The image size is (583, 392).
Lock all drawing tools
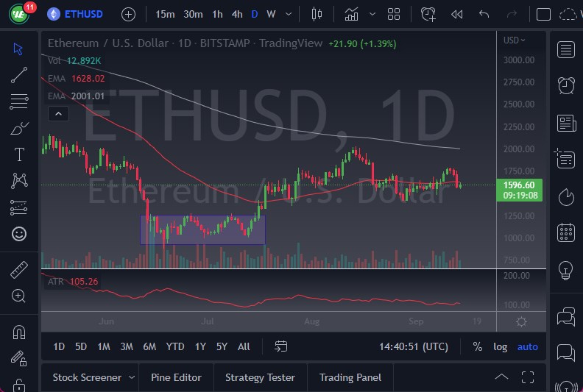coord(18,385)
